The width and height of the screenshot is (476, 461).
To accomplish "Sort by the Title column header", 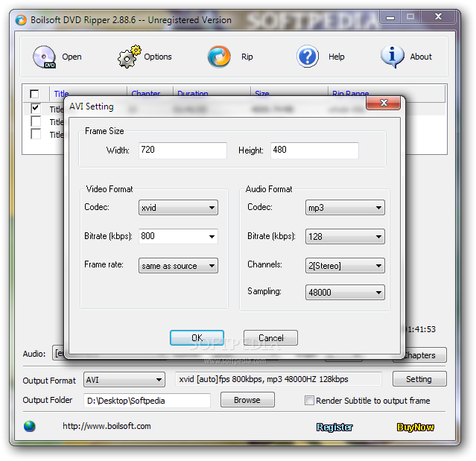I will (x=61, y=94).
